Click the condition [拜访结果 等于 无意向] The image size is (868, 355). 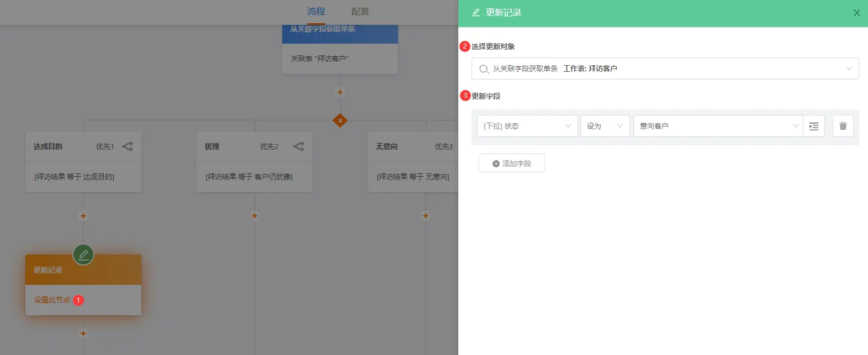tap(412, 177)
